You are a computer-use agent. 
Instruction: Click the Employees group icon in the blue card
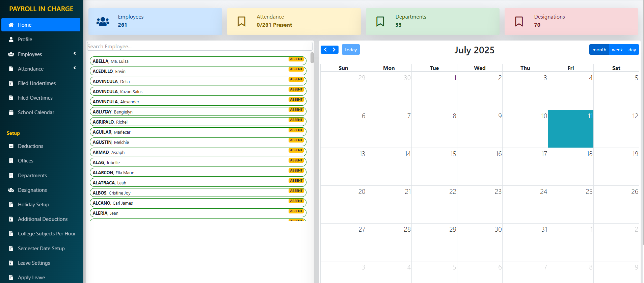pos(103,22)
